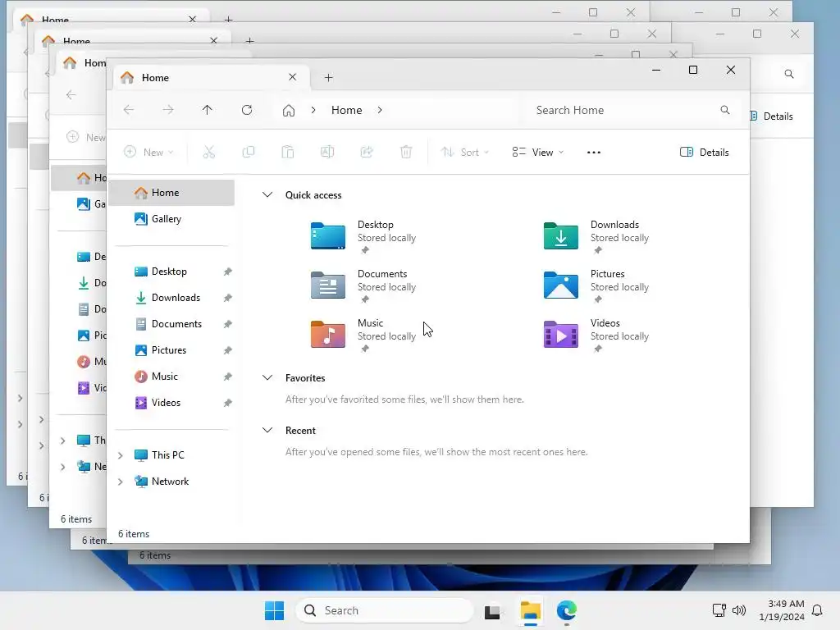Click the Paste clipboard icon in toolbar
The width and height of the screenshot is (840, 630).
pos(288,152)
